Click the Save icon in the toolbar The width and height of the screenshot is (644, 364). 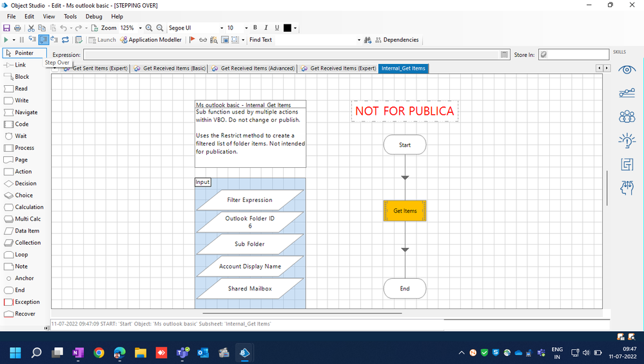[x=6, y=28]
